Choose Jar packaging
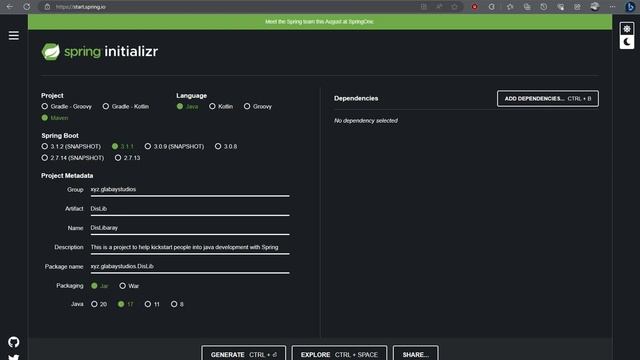 point(100,286)
